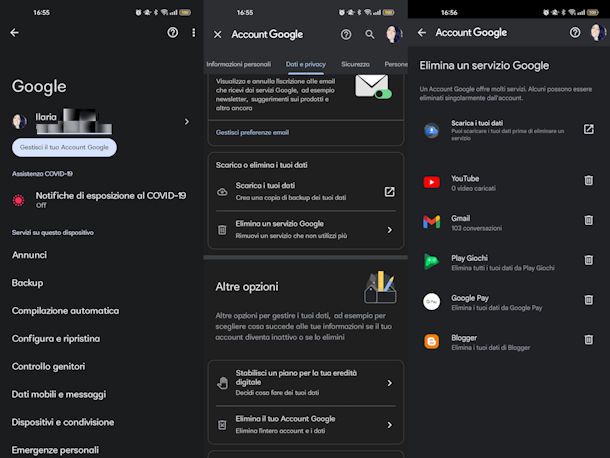
Task: Open external link icon for Scarica i tuoi dati (middle)
Action: (x=389, y=192)
